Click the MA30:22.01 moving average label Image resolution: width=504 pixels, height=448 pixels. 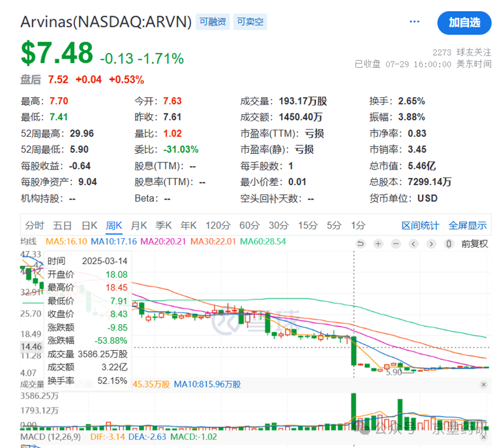[213, 241]
